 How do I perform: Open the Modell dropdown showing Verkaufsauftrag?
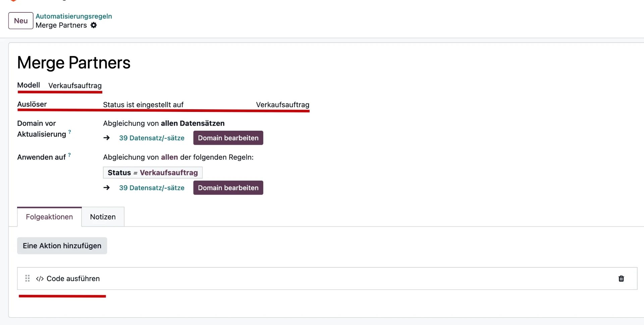(x=75, y=85)
